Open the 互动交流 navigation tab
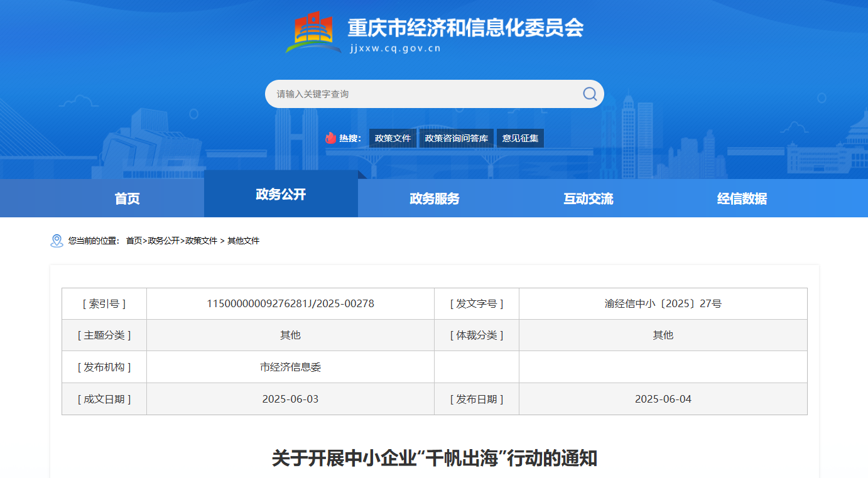The height and width of the screenshot is (478, 868). 589,198
